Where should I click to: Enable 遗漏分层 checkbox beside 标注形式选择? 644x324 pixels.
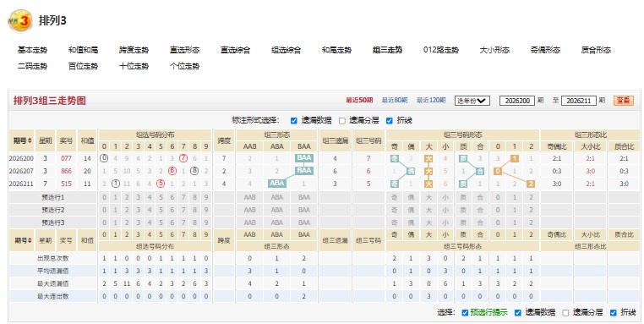[342, 121]
